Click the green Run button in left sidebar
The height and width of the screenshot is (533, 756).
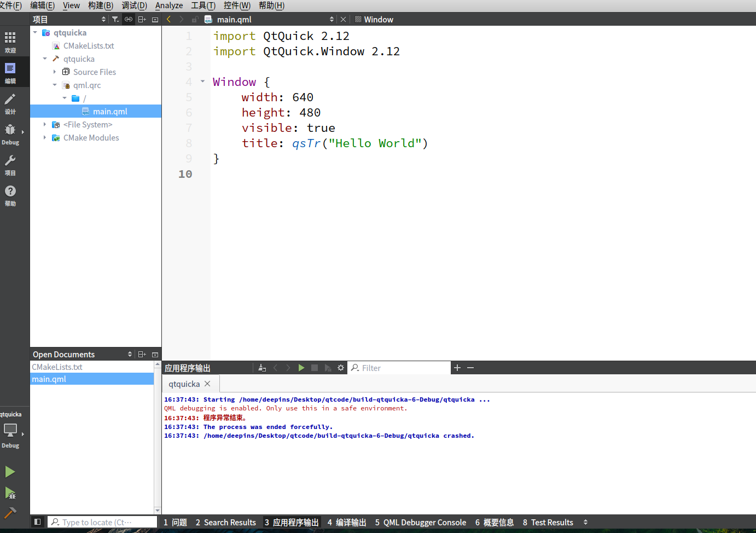pyautogui.click(x=10, y=472)
